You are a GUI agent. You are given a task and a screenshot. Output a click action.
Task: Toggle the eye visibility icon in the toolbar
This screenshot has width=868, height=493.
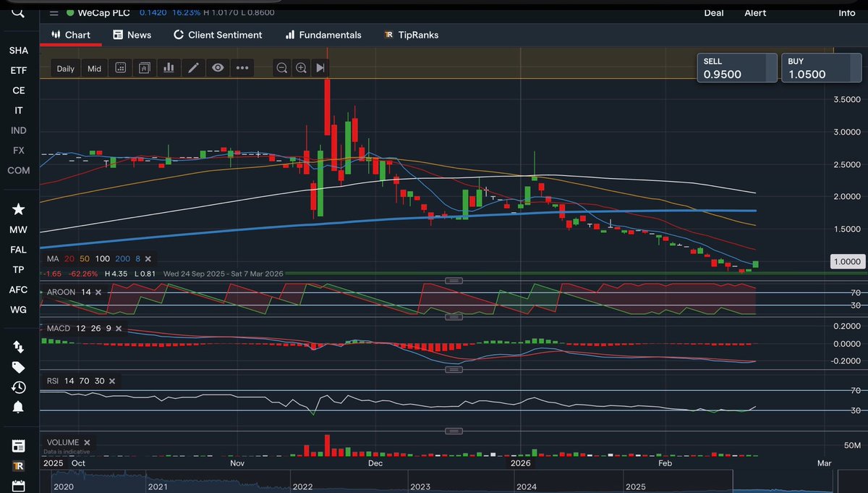point(218,68)
